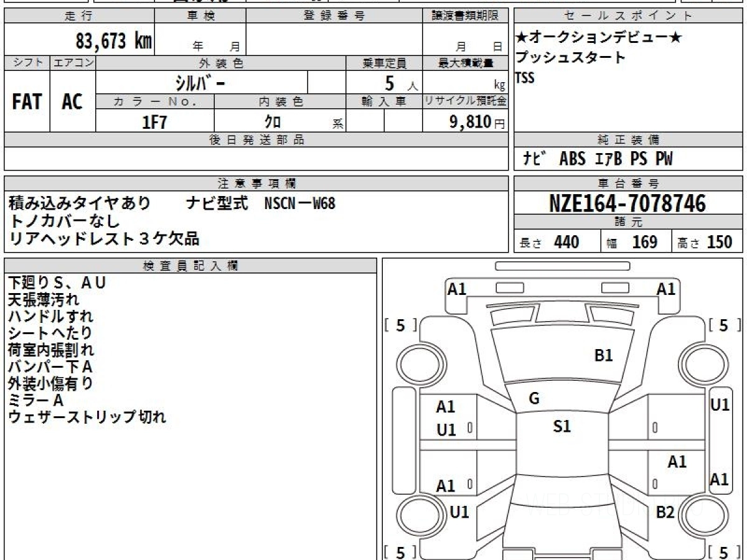Select the ウェザーストリップ切れ note
The width and height of the screenshot is (747, 560).
click(87, 418)
